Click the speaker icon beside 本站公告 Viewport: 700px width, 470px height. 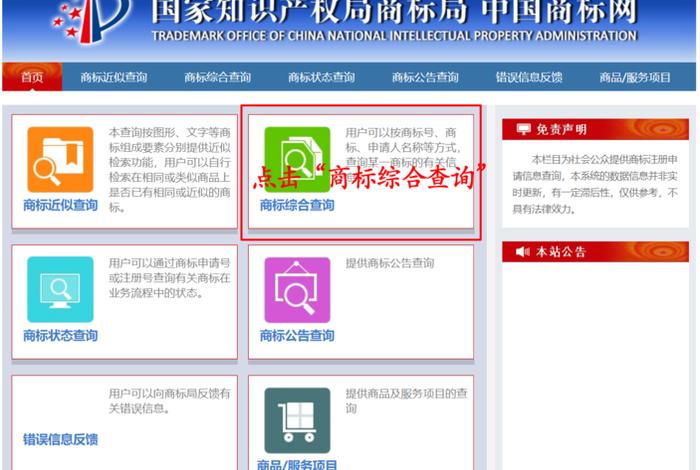[x=522, y=252]
